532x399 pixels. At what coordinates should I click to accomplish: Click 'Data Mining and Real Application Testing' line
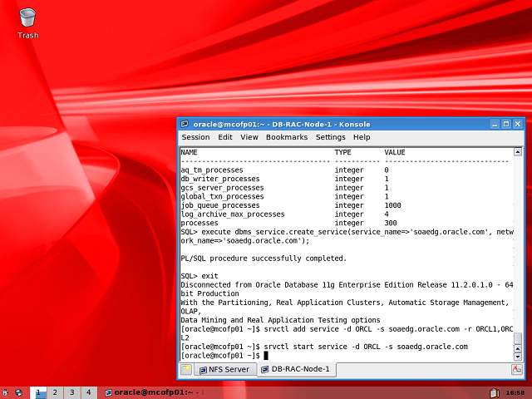[280, 320]
